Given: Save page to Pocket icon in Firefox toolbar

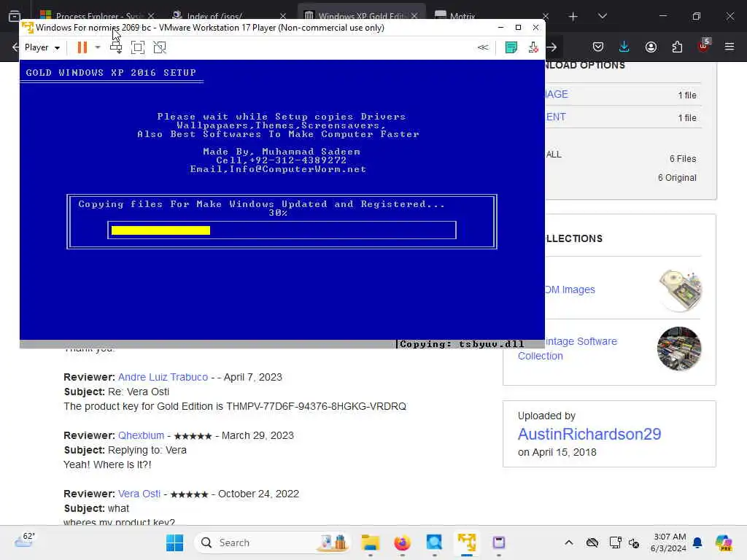Looking at the screenshot, I should pyautogui.click(x=598, y=47).
